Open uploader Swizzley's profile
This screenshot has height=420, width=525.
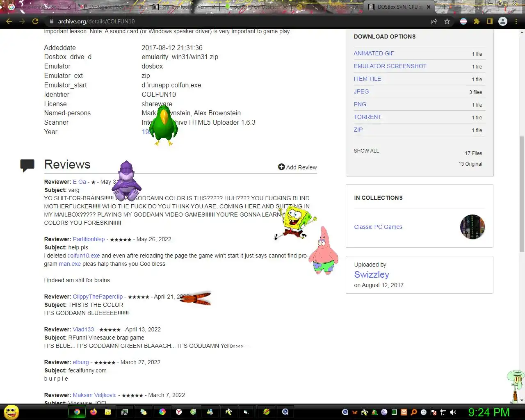pos(372,275)
